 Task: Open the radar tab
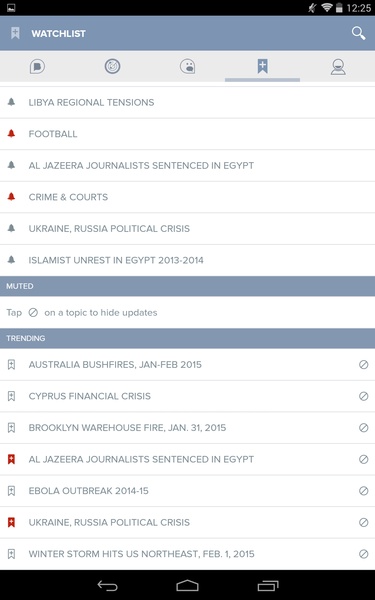(112, 67)
